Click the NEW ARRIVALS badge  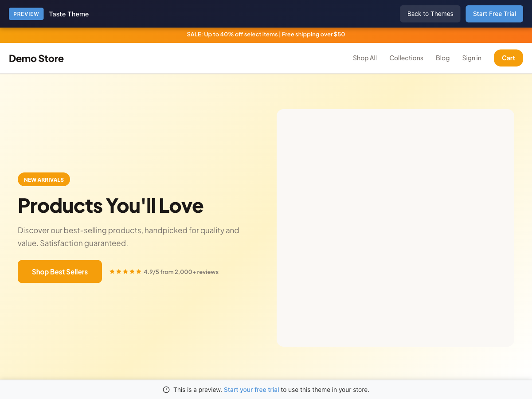point(44,180)
